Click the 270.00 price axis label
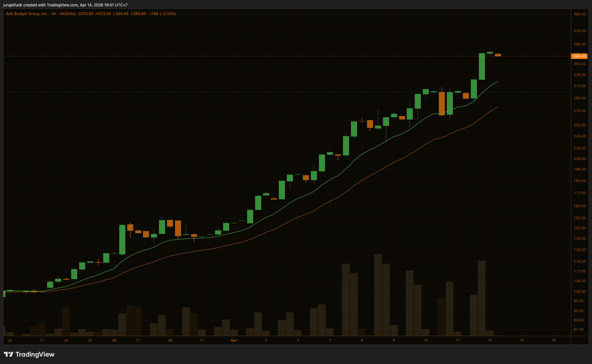The image size is (592, 364). point(580,111)
